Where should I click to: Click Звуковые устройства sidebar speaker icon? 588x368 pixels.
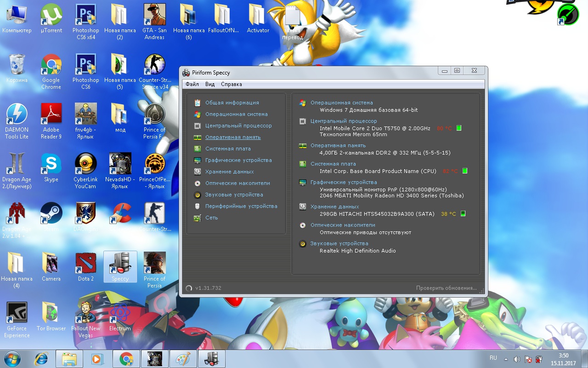tap(198, 195)
